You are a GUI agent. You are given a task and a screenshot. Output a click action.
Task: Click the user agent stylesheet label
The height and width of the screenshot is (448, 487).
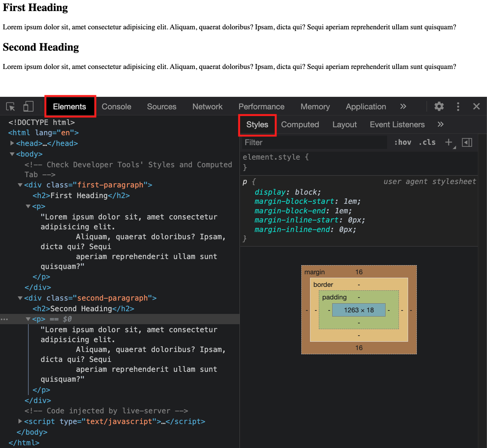pyautogui.click(x=430, y=181)
